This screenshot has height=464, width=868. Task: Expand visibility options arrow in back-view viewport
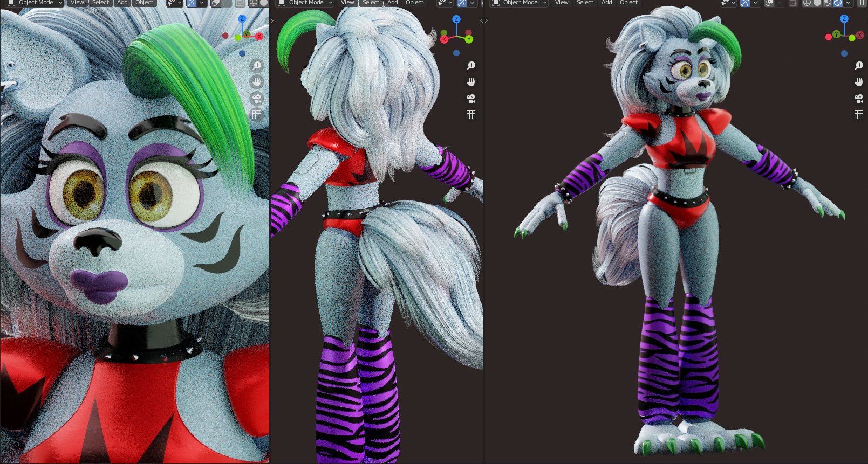click(x=450, y=3)
